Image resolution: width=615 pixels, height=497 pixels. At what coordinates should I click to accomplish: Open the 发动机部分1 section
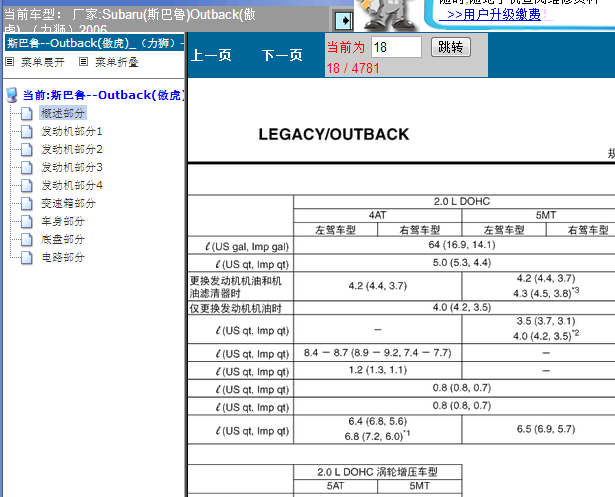(72, 131)
